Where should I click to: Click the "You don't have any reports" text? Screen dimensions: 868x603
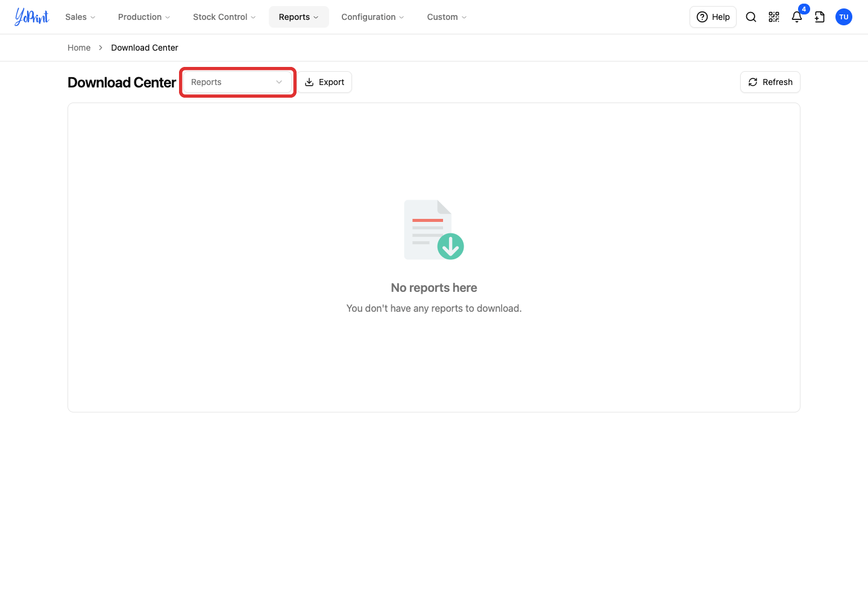point(434,308)
